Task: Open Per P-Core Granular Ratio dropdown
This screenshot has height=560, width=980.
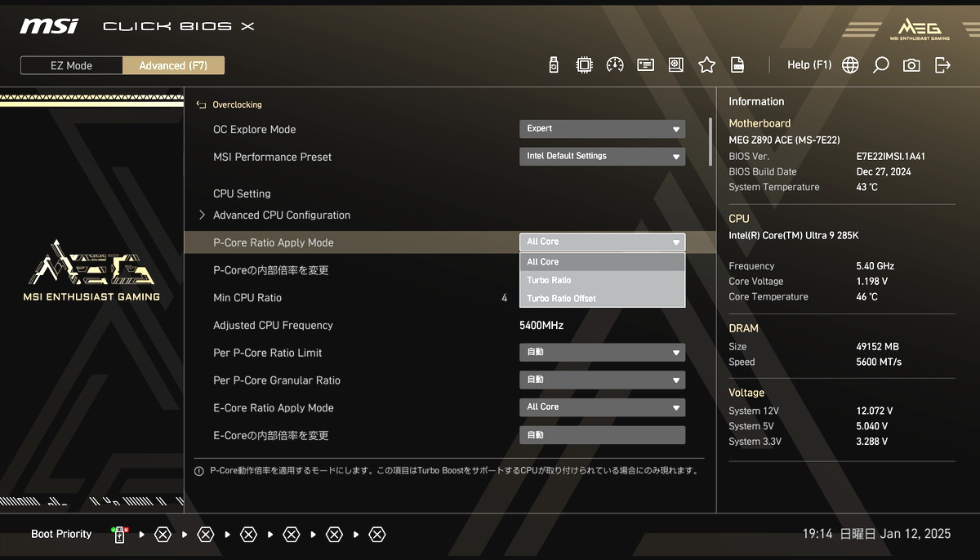Action: click(x=602, y=380)
